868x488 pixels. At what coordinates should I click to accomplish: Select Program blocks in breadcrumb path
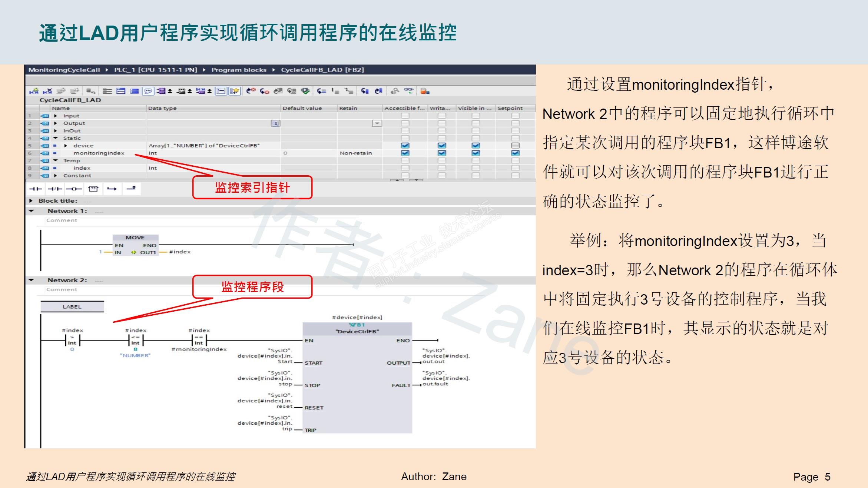coord(239,70)
